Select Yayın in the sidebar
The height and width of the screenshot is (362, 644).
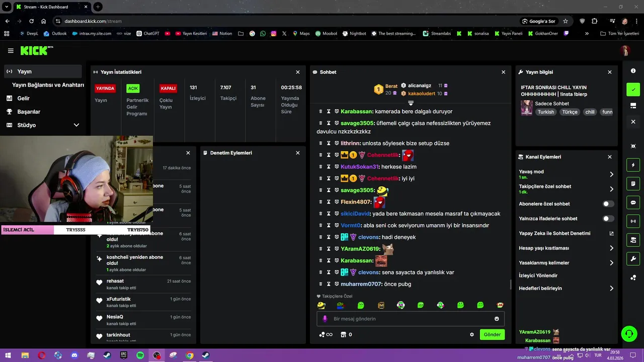(43, 71)
